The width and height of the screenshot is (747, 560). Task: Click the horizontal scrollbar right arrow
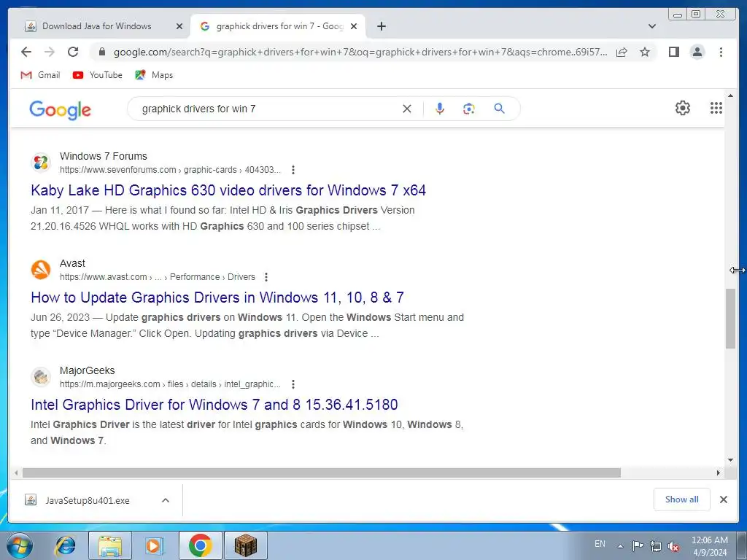point(719,472)
